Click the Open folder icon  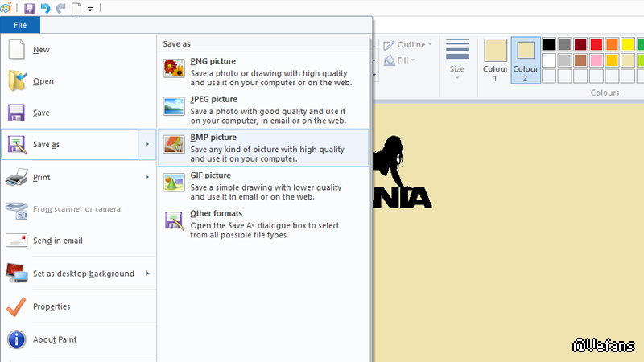pos(17,80)
